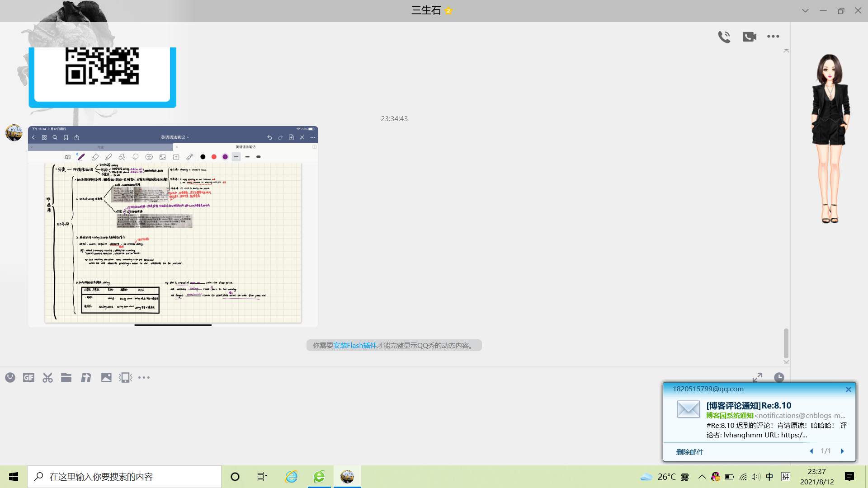
Task: Open the shared notes screenshot image
Action: point(173,226)
